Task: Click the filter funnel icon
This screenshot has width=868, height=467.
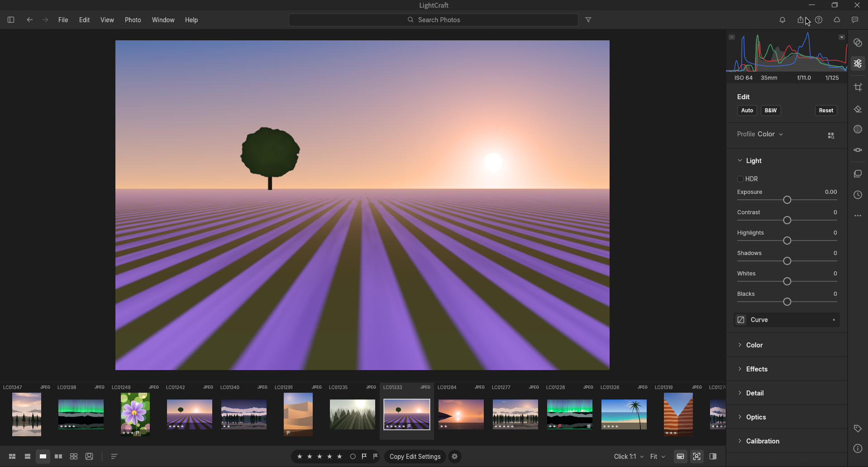Action: (589, 20)
